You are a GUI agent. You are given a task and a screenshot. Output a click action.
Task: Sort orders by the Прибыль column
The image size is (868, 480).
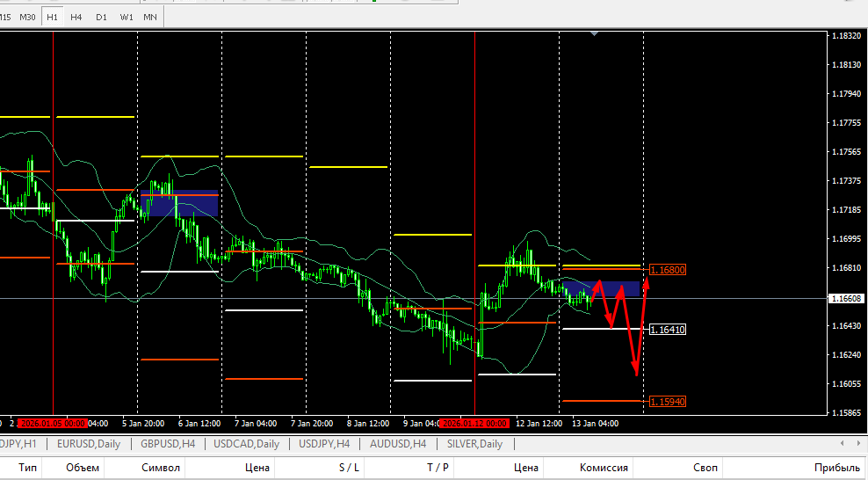click(836, 468)
